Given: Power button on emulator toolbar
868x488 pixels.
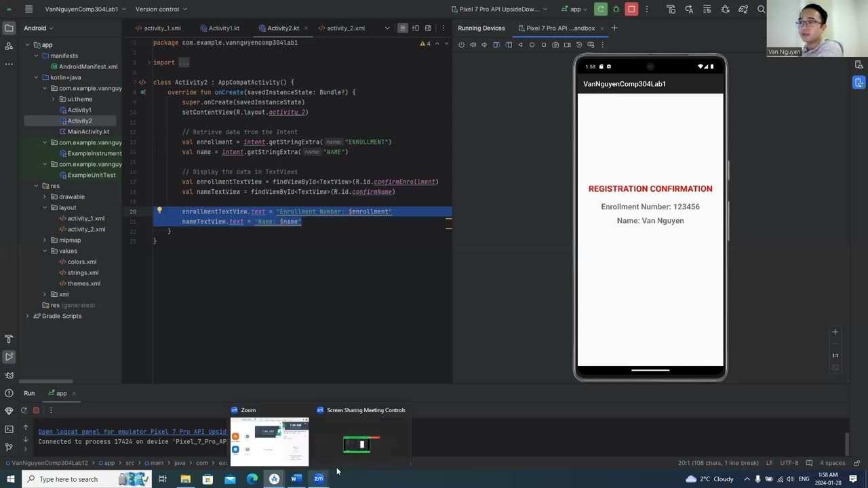Looking at the screenshot, I should [461, 45].
